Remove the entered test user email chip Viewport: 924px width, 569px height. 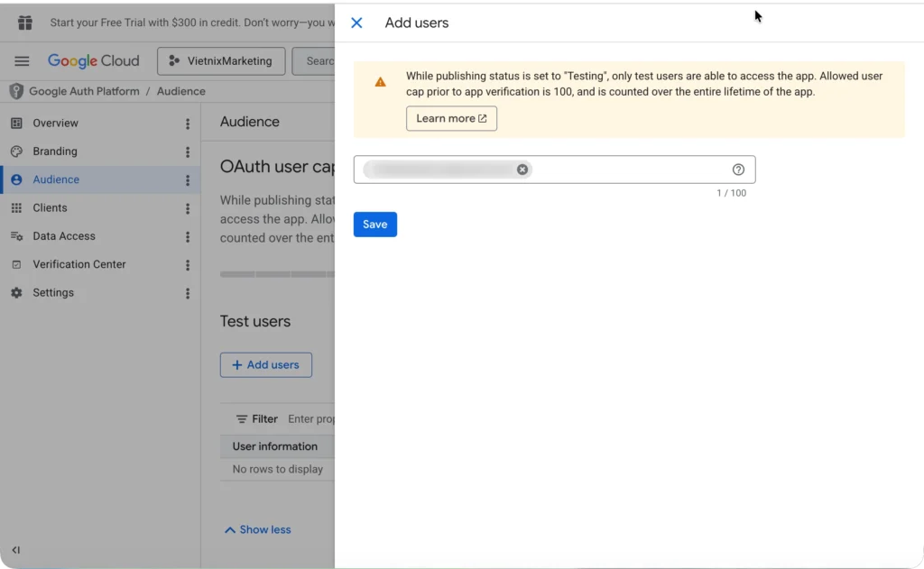point(522,169)
